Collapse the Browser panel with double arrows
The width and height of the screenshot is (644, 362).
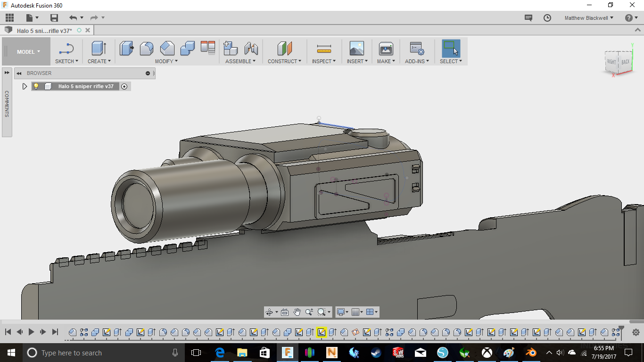tap(19, 73)
